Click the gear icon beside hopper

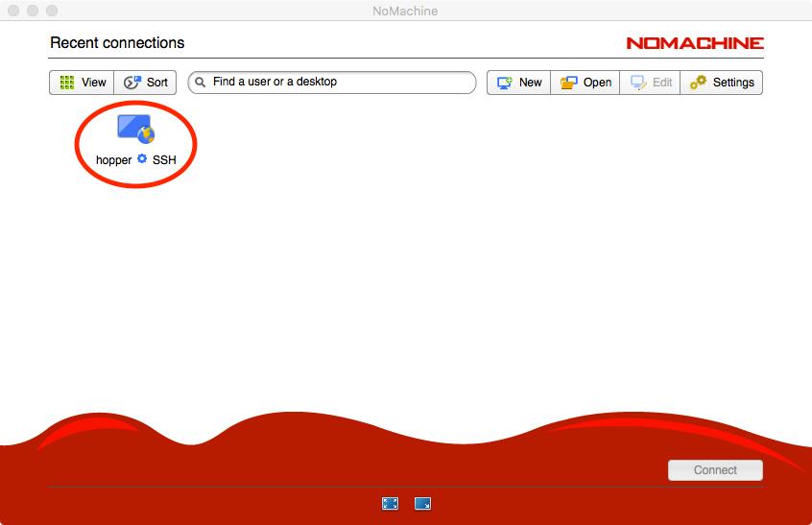(x=142, y=158)
